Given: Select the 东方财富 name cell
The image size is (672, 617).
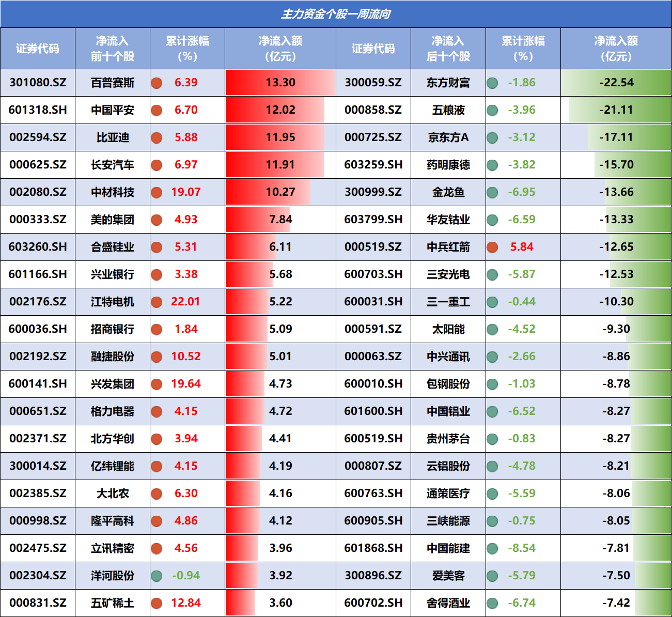Looking at the screenshot, I should coord(448,83).
